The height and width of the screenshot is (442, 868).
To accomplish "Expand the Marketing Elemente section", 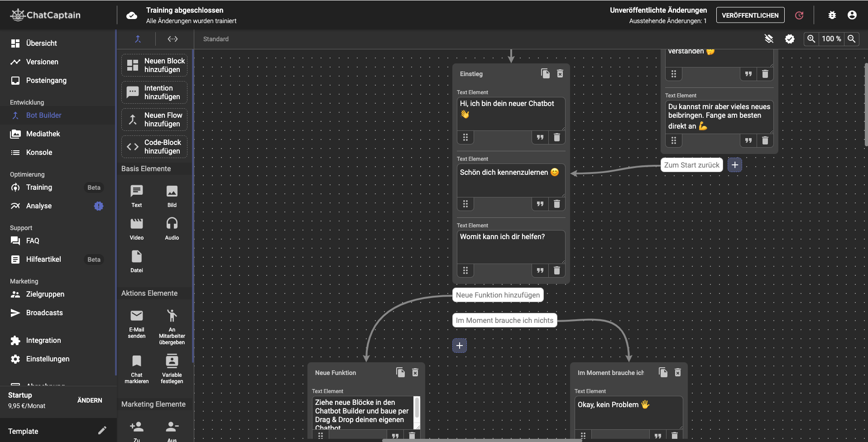I will 153,404.
